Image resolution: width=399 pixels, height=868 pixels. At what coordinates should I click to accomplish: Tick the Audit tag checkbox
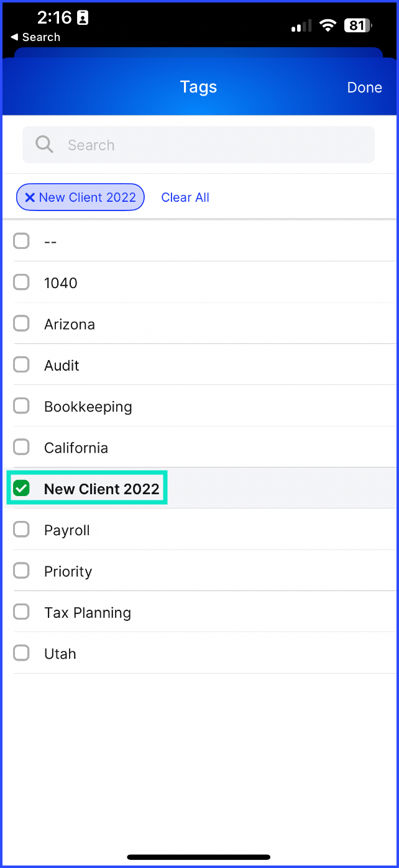click(22, 365)
